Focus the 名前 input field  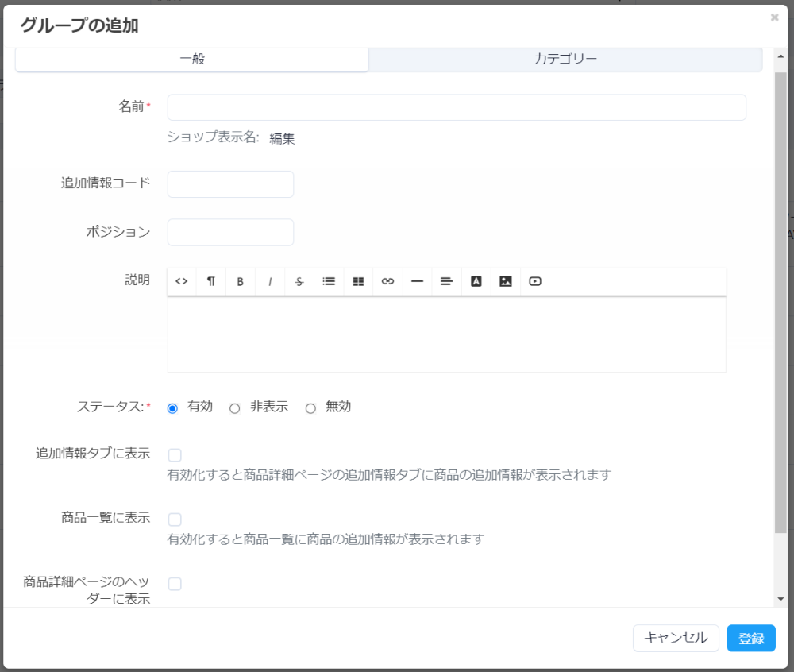pyautogui.click(x=457, y=107)
